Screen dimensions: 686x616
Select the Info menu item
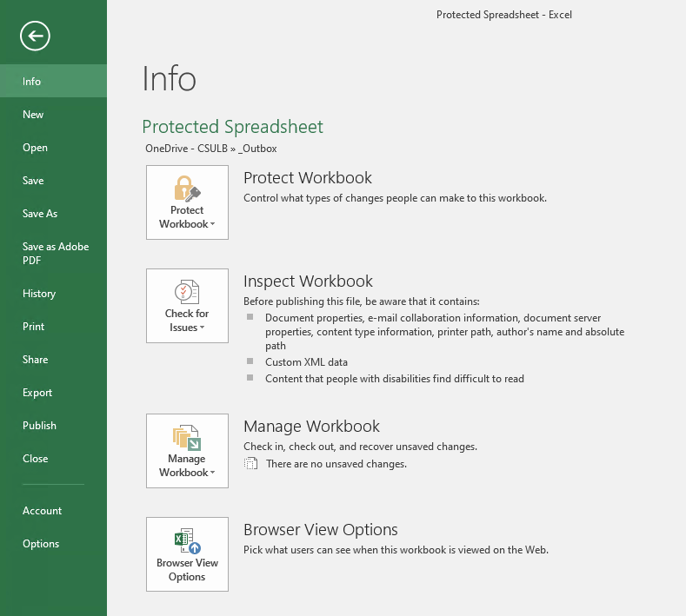[53, 82]
